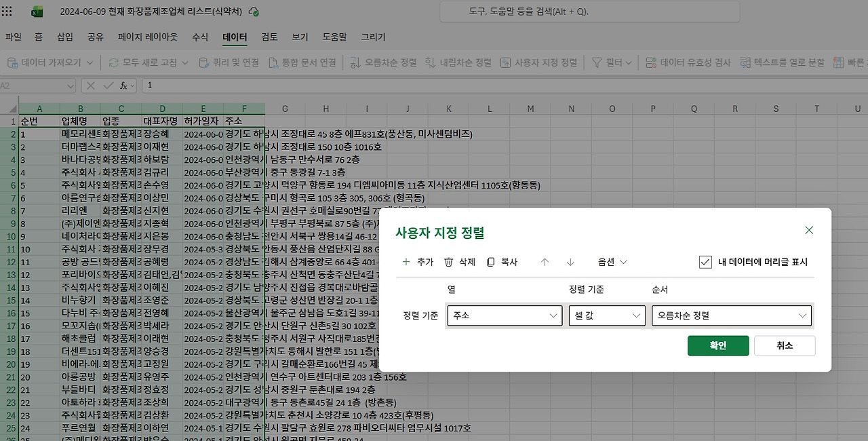The width and height of the screenshot is (868, 441).
Task: Click the search box at the top
Action: pyautogui.click(x=589, y=12)
